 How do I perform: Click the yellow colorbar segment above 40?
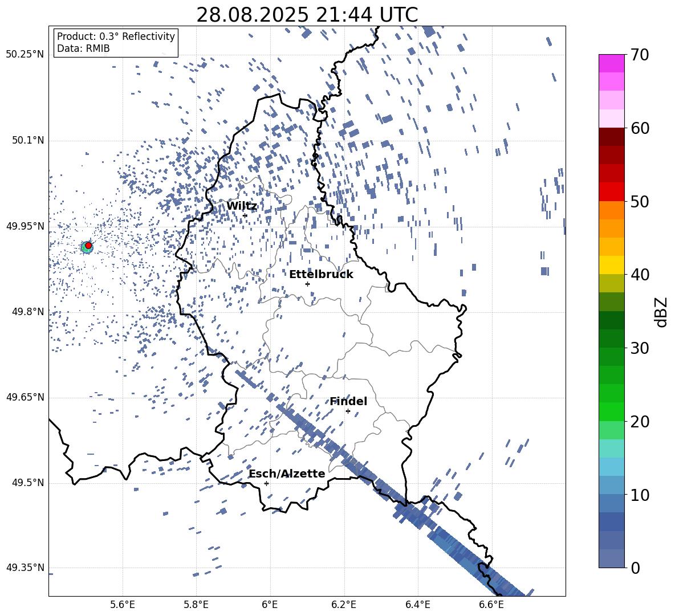[611, 265]
